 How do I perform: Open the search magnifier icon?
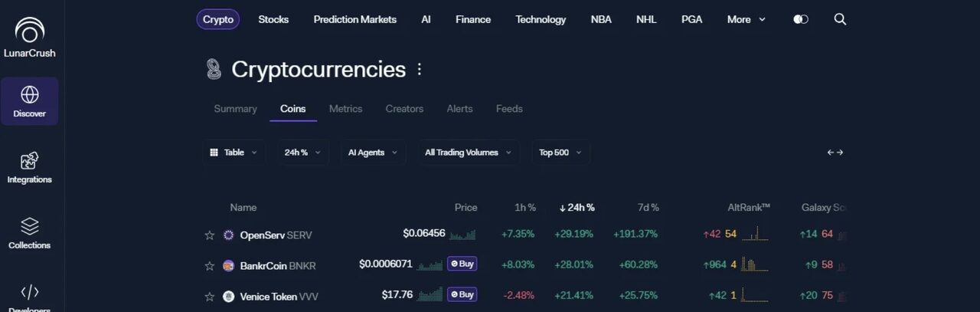pos(840,19)
